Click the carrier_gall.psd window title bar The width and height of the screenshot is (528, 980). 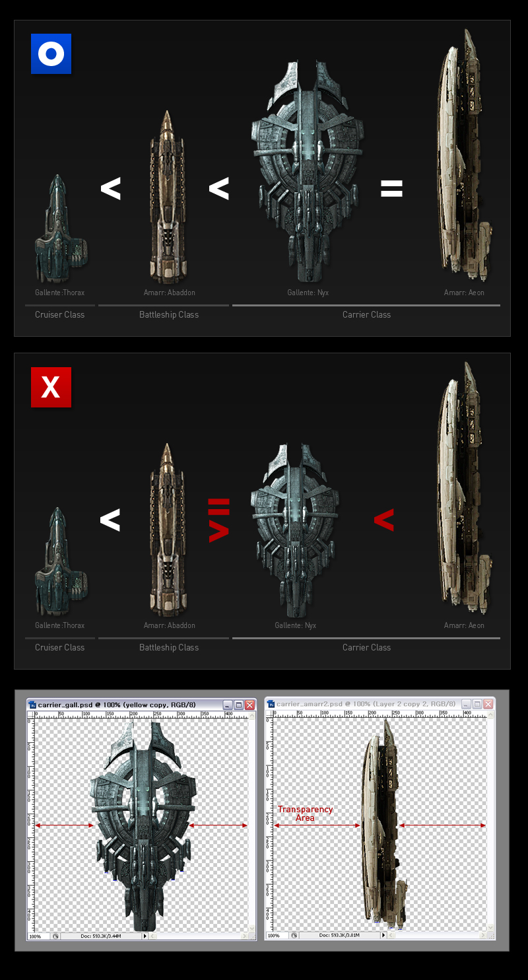tap(119, 705)
